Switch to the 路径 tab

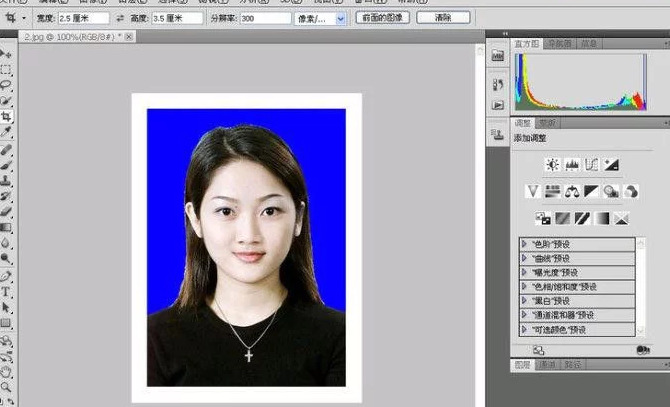(573, 364)
